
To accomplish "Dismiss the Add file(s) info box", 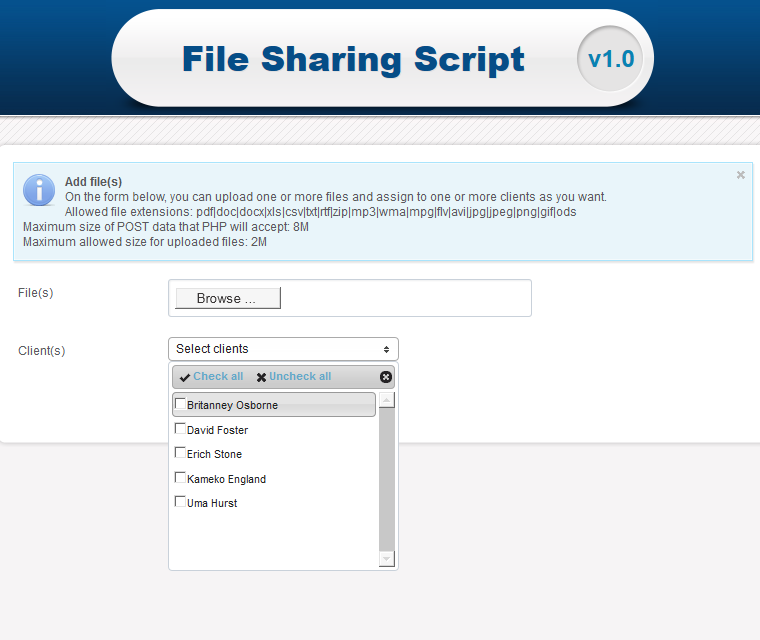I will [740, 175].
